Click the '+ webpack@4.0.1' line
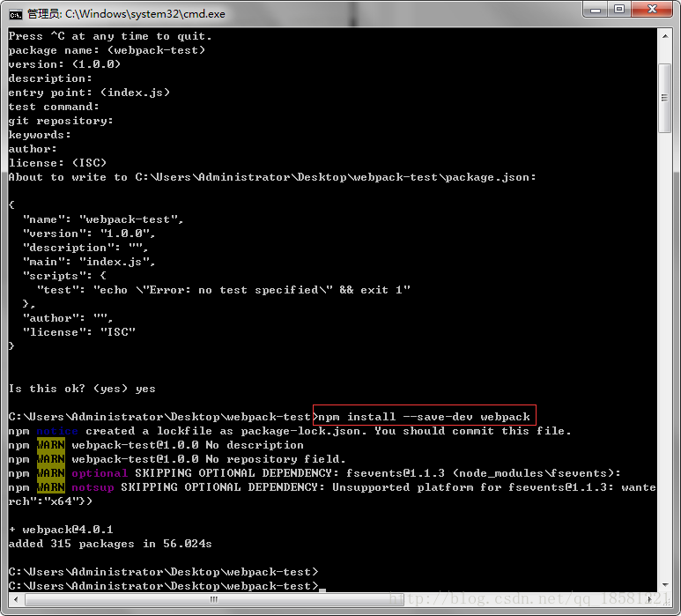 pyautogui.click(x=61, y=530)
